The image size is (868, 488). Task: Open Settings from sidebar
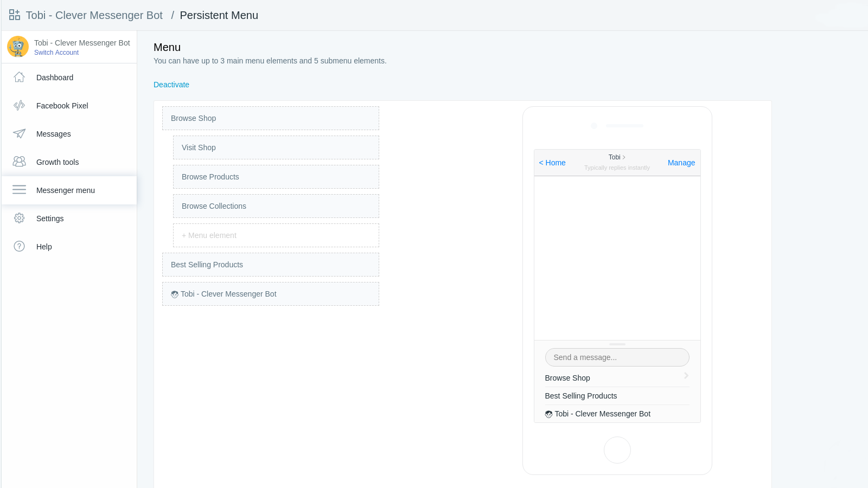click(x=69, y=219)
